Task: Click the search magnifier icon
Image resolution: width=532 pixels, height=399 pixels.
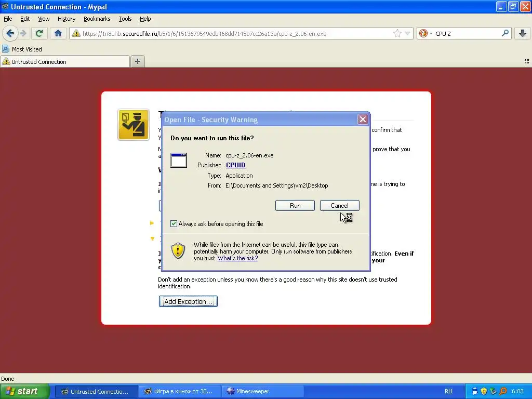Action: (x=505, y=33)
